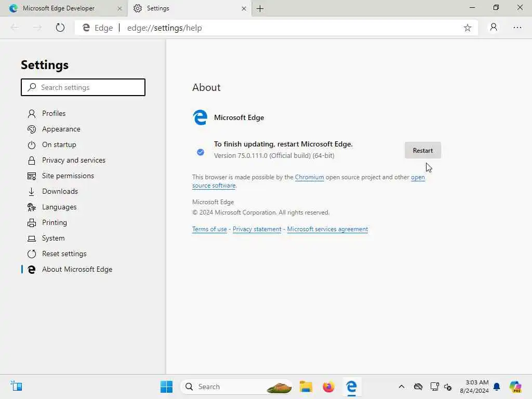Open the Microsoft services agreement link
The image size is (532, 399).
coord(327,229)
